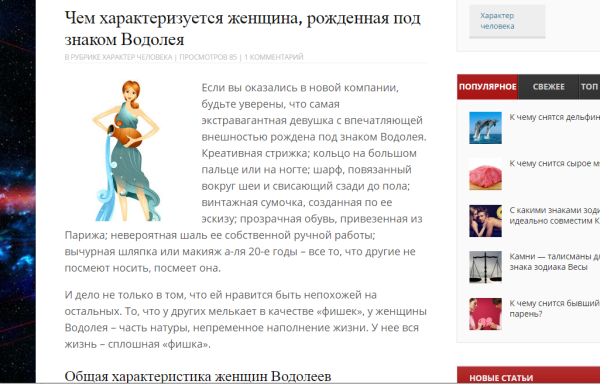The width and height of the screenshot is (600, 384).
Task: Click the article title about женщина Водолея
Action: tap(243, 28)
